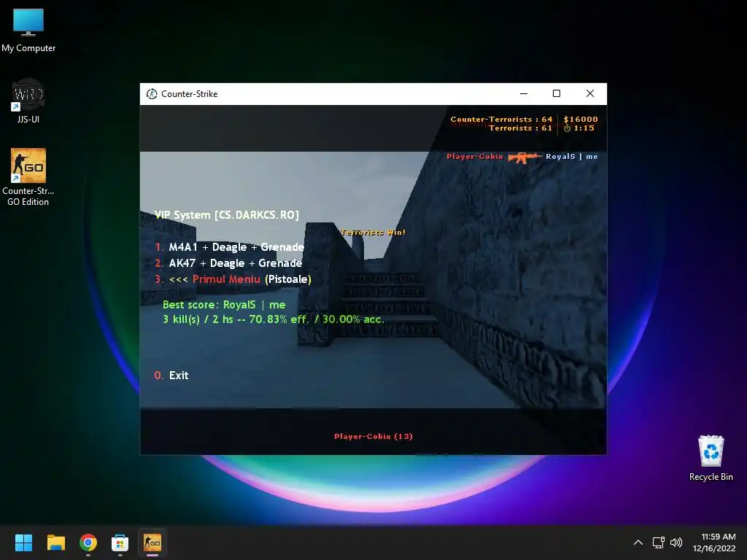Image resolution: width=747 pixels, height=560 pixels.
Task: Click the Best score: RoyalS | me line
Action: pos(224,305)
